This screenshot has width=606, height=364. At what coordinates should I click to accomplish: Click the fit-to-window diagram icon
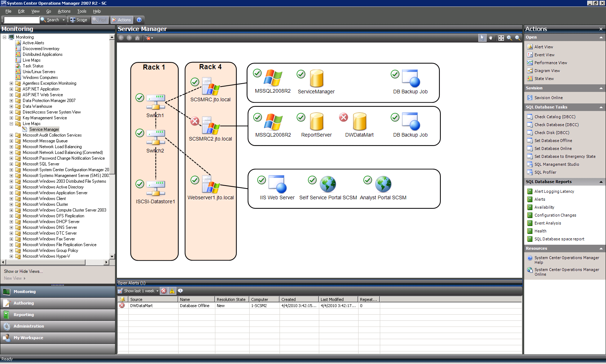(x=501, y=38)
